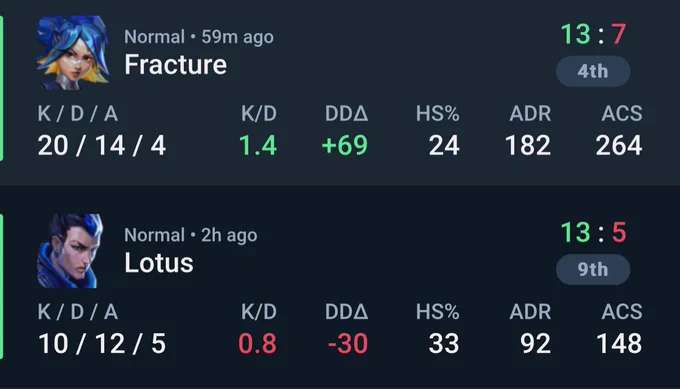Viewport: 680px width, 389px height.
Task: Click the Fracture ADR value 182
Action: click(528, 145)
